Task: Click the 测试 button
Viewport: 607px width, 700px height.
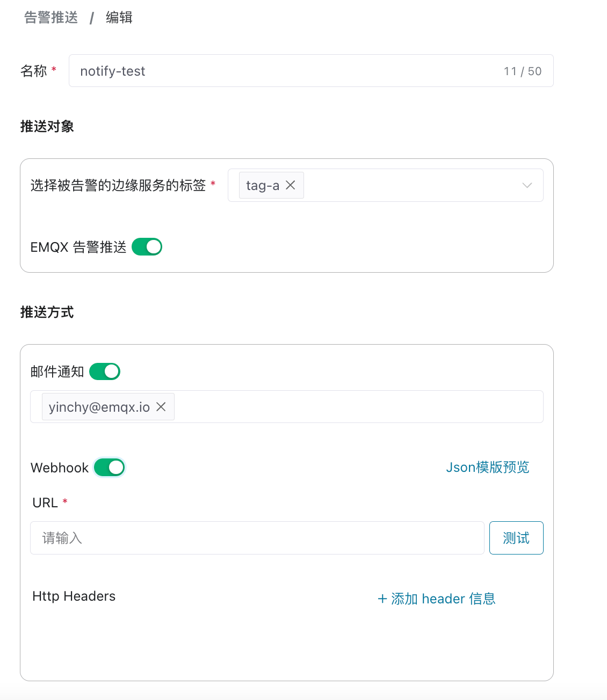Action: [516, 538]
